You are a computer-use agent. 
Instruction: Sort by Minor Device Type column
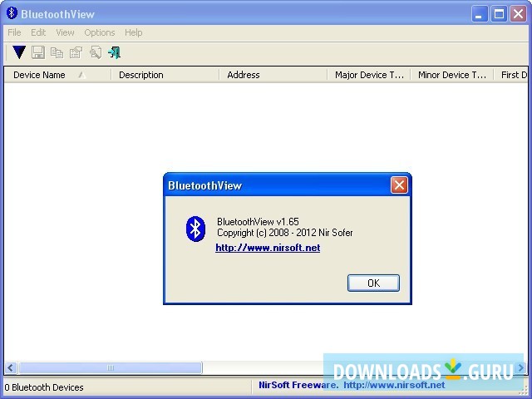452,75
